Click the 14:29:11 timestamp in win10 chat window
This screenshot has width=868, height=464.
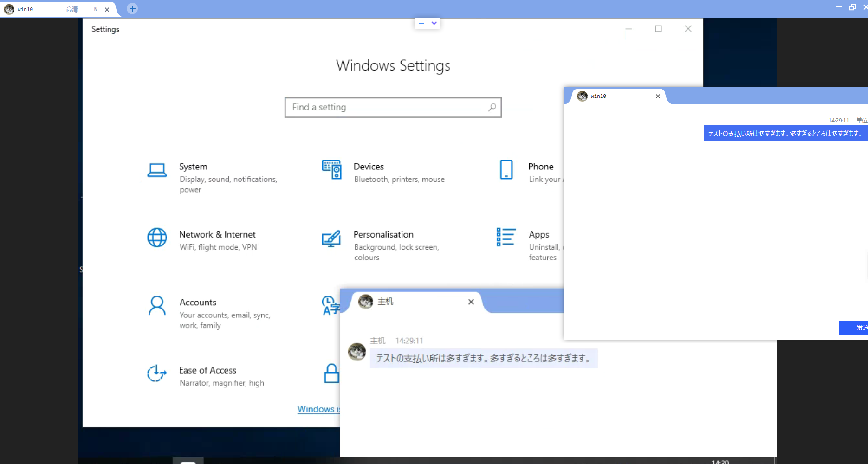(838, 120)
